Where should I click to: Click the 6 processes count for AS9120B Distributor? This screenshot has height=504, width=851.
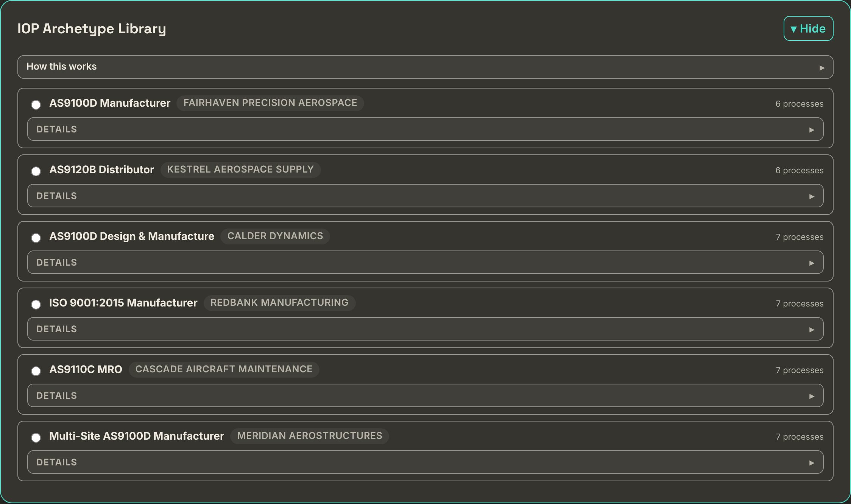point(799,170)
